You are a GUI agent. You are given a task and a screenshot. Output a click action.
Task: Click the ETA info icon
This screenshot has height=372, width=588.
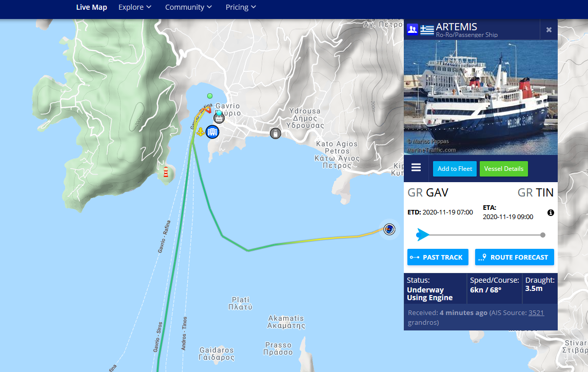(551, 212)
